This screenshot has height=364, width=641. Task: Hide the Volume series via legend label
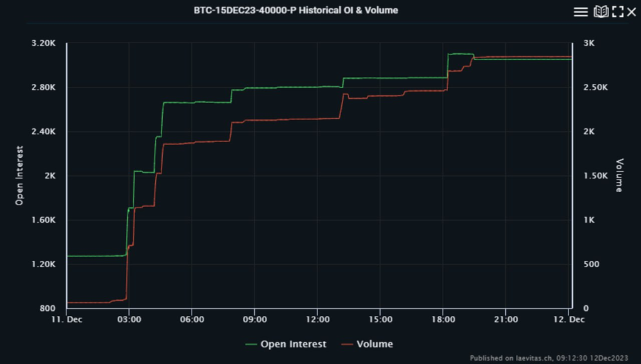tap(374, 344)
